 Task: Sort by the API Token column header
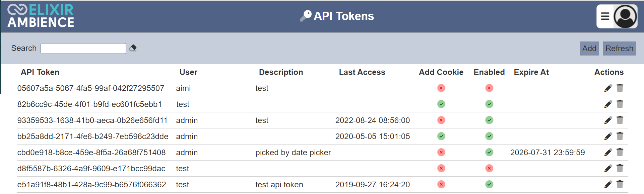click(40, 72)
